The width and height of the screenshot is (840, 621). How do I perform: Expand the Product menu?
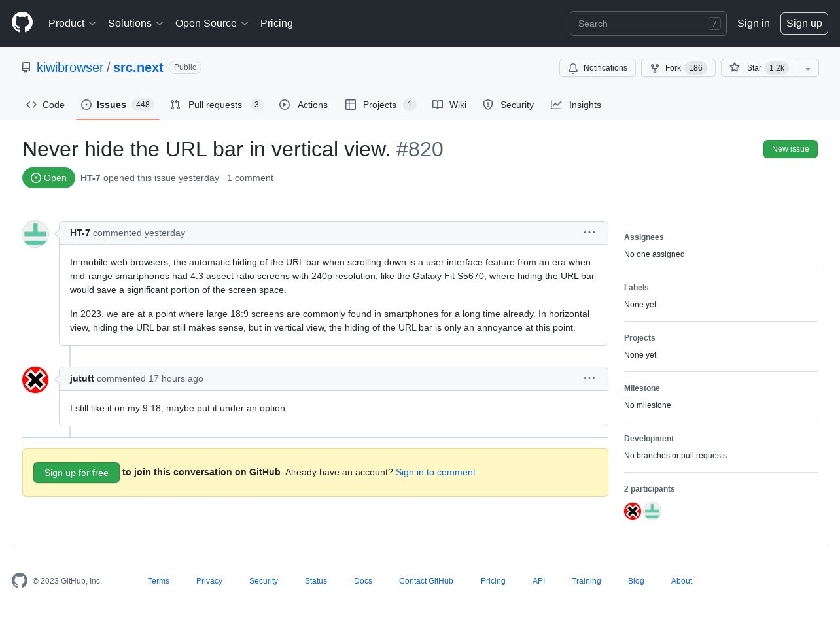pyautogui.click(x=72, y=24)
